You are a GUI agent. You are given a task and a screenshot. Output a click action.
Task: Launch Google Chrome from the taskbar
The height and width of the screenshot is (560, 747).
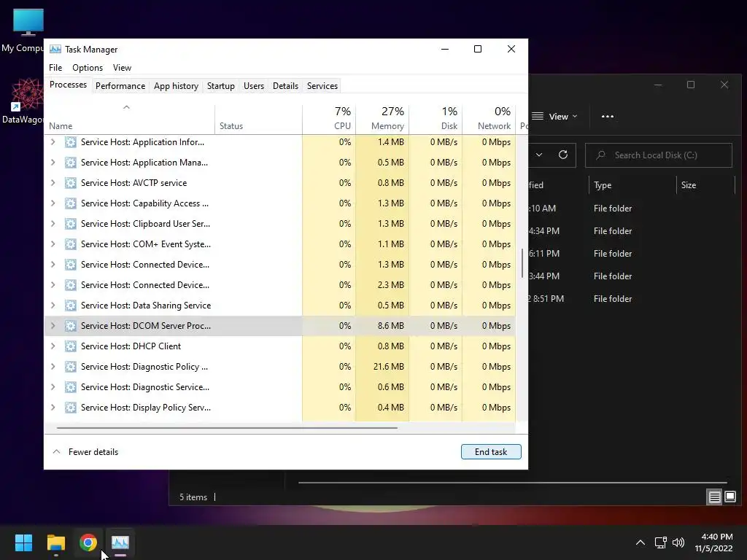88,542
